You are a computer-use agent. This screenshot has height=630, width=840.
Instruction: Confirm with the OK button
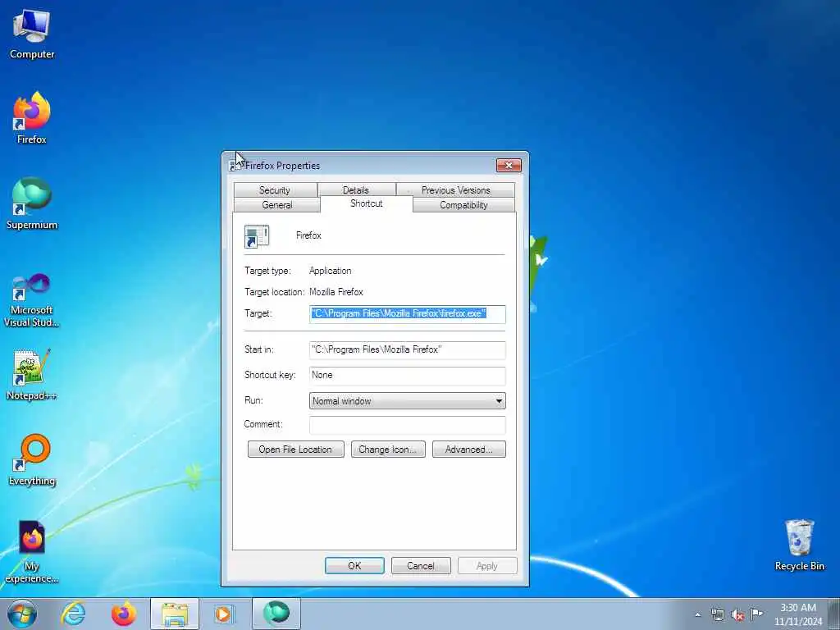pos(354,566)
